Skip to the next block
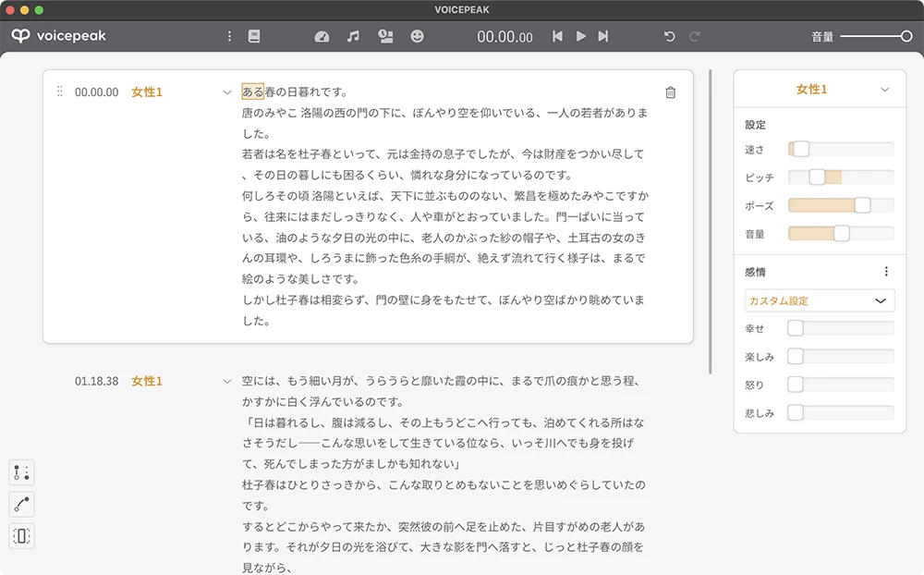The image size is (924, 575). [603, 36]
